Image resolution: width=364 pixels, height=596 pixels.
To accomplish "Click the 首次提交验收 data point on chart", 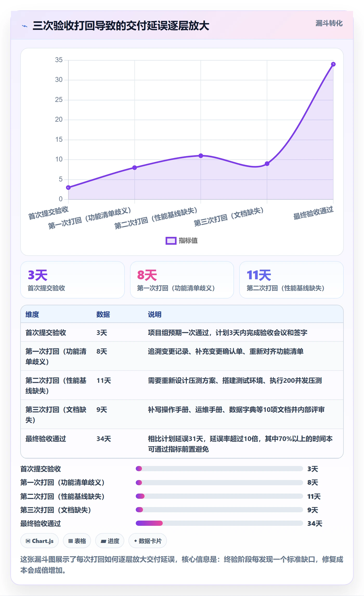I will click(x=68, y=187).
